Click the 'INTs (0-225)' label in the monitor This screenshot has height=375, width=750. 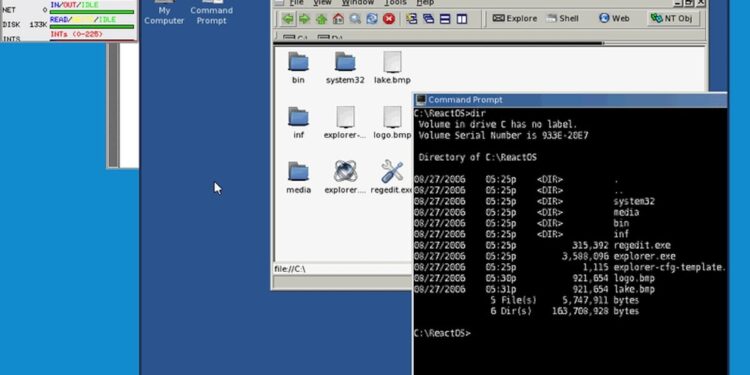pos(77,34)
